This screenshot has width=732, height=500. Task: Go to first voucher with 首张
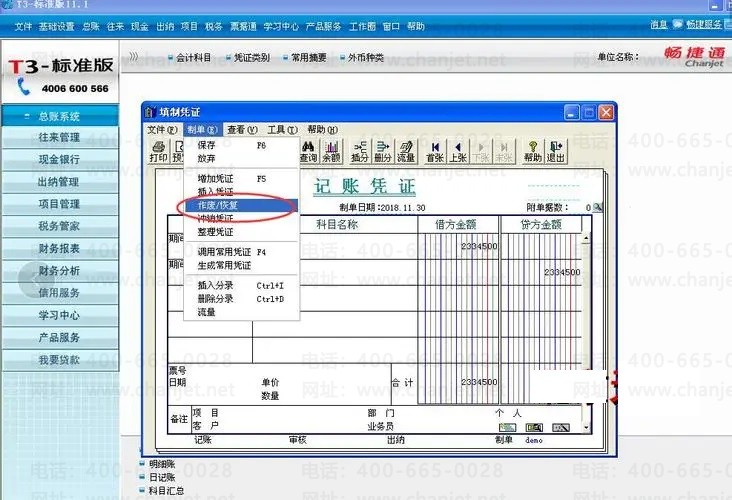435,151
